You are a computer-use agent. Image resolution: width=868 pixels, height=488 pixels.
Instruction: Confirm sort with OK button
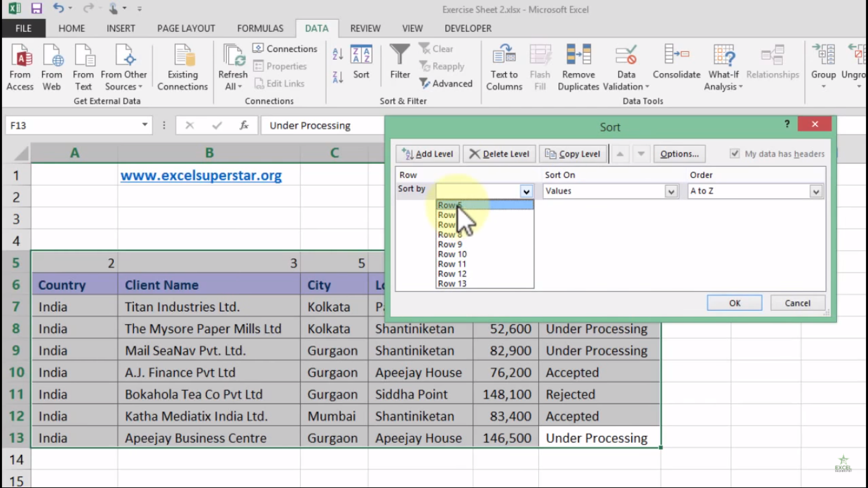click(735, 303)
